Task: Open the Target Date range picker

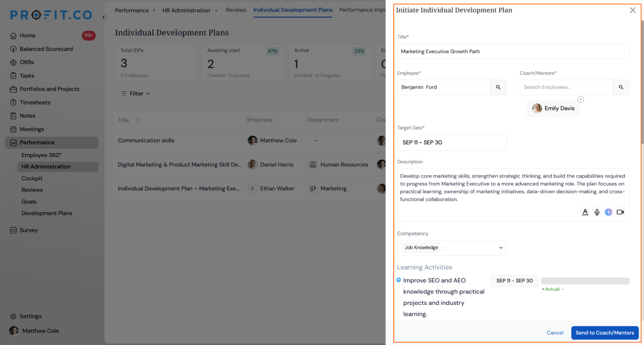Action: pyautogui.click(x=452, y=143)
